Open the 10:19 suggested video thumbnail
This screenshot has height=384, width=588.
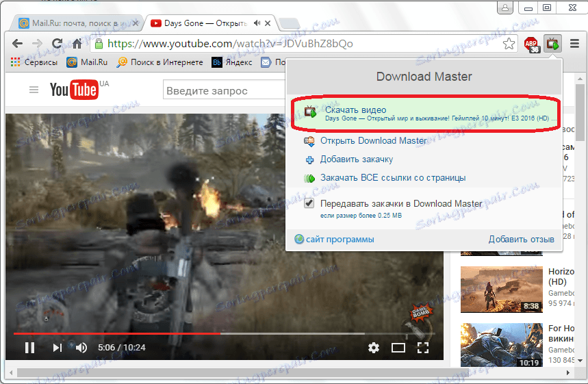(x=501, y=346)
